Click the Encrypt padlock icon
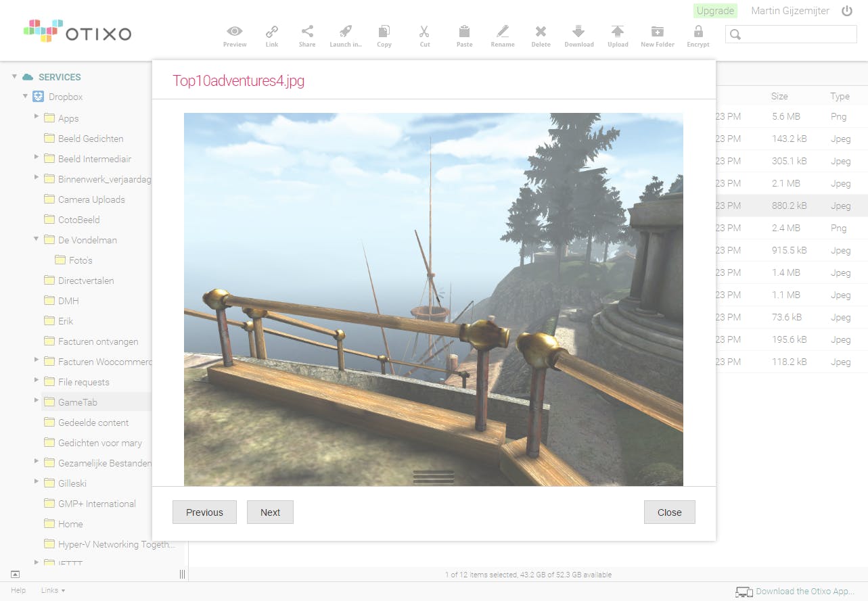Image resolution: width=868 pixels, height=601 pixels. click(698, 31)
